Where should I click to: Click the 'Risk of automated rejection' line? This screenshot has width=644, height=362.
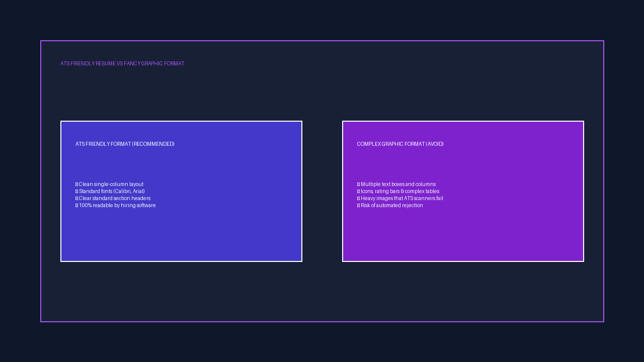coord(390,206)
